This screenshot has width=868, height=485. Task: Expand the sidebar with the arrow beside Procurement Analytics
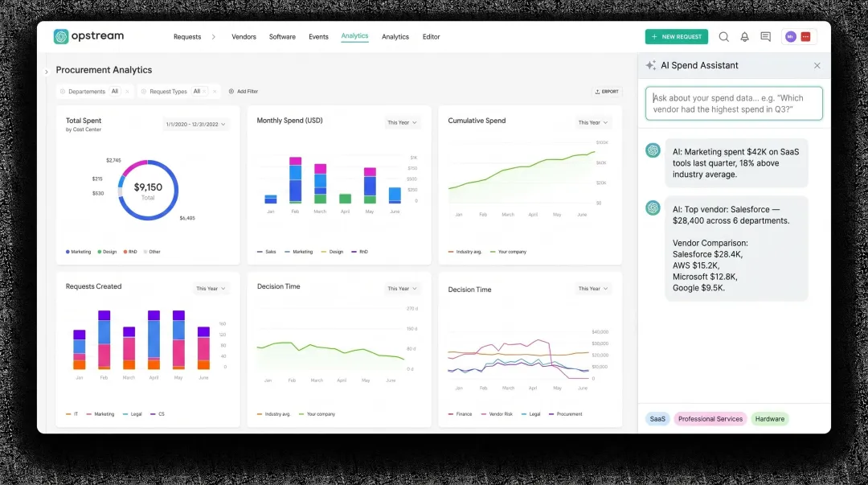47,72
